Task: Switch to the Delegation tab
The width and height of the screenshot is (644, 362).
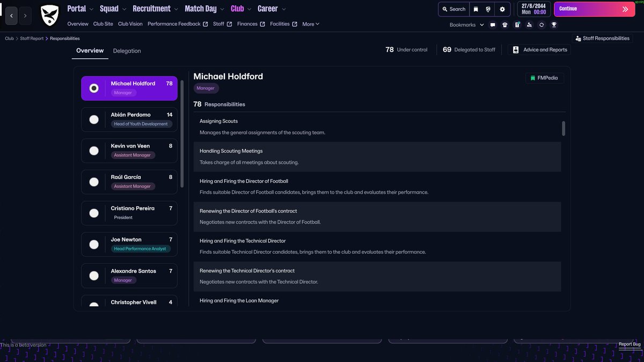Action: 127,51
